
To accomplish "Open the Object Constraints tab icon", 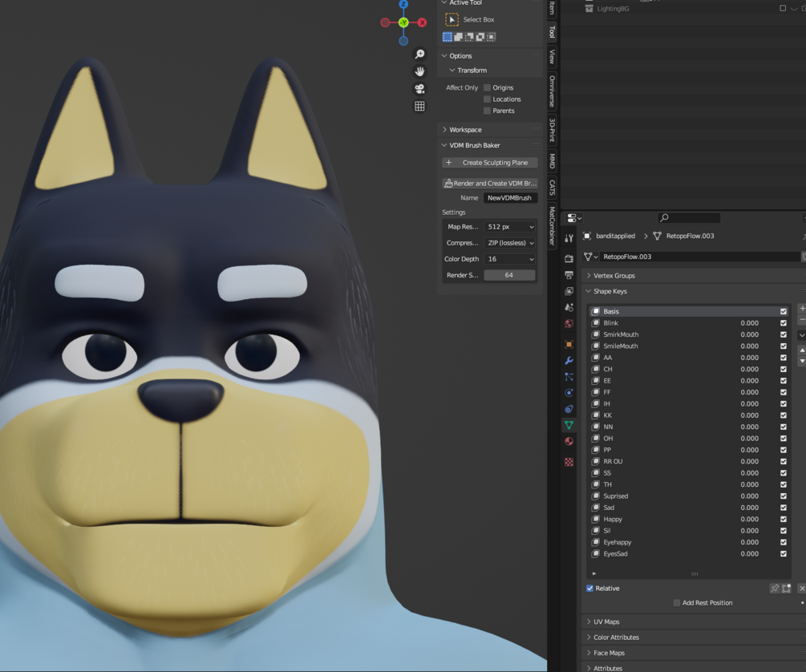I will [569, 409].
